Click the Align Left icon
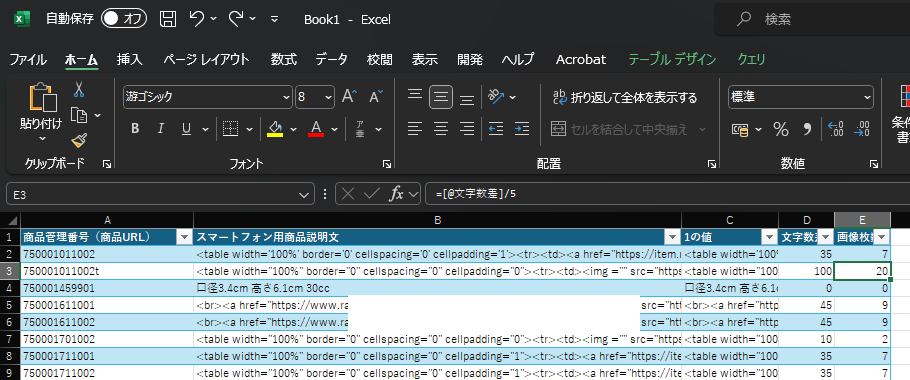The image size is (910, 380). pos(414,129)
